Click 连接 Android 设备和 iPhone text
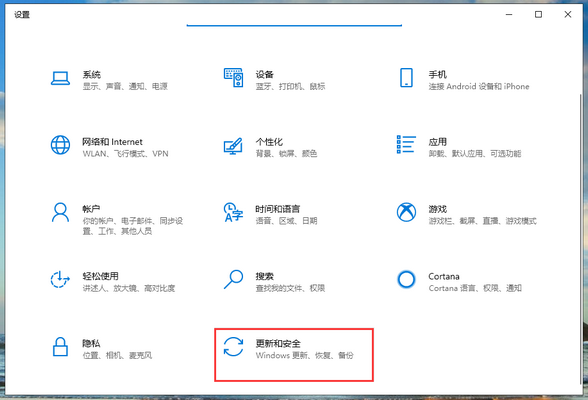 click(479, 86)
